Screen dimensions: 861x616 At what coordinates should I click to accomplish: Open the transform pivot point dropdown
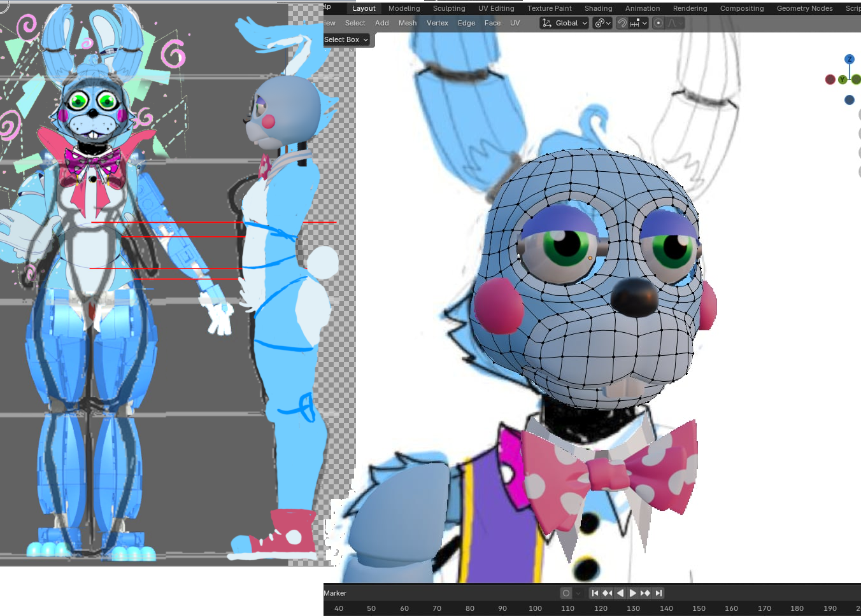[x=602, y=23]
